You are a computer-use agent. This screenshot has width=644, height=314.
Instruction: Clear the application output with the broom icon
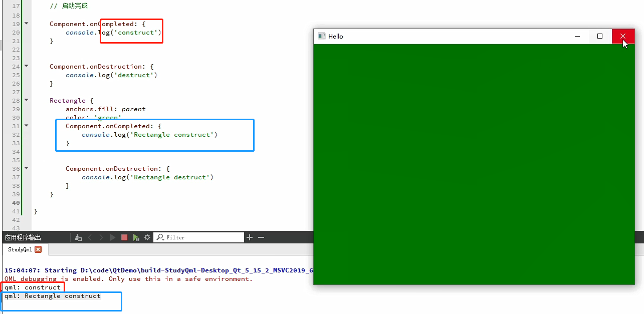(x=78, y=237)
